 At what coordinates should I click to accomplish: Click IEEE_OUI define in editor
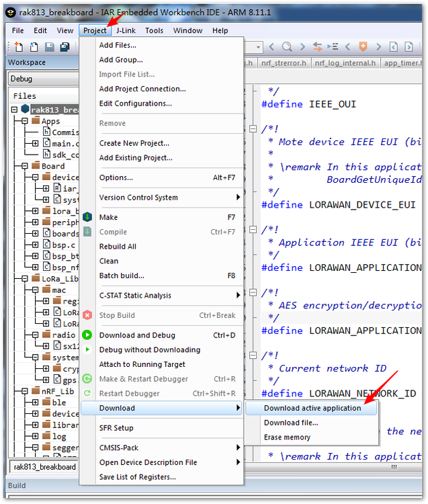(x=332, y=104)
